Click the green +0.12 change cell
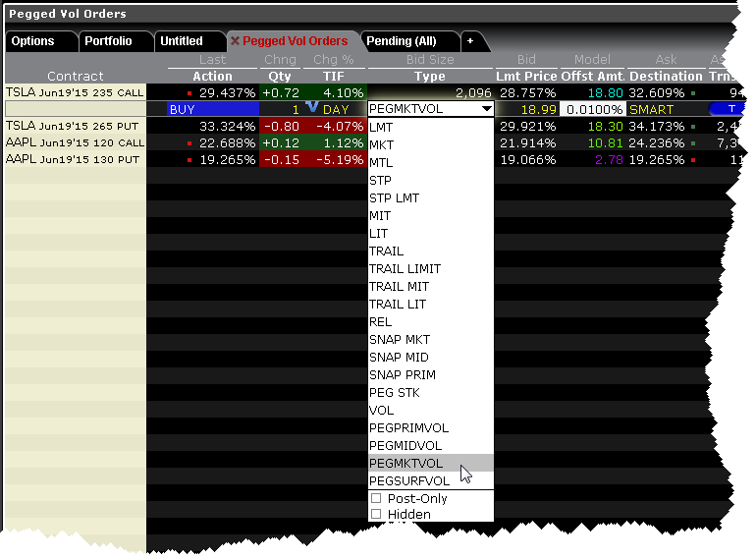756x560 pixels. click(283, 142)
